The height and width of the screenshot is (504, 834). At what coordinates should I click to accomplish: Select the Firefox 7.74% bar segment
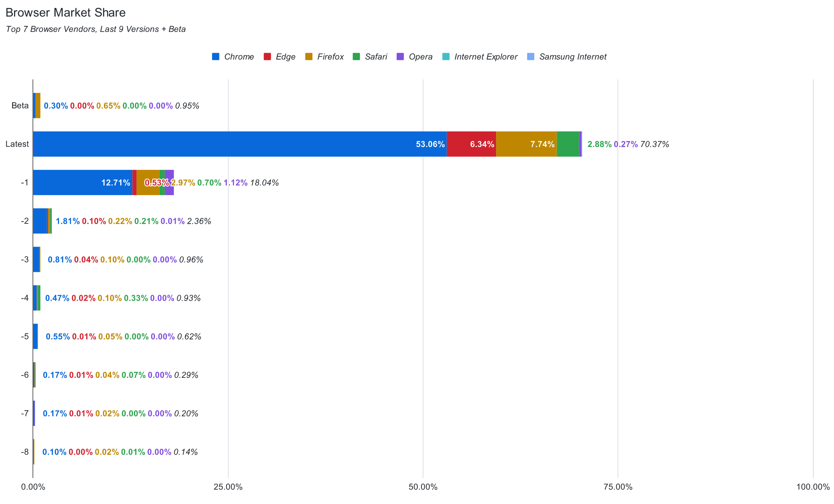(x=526, y=144)
